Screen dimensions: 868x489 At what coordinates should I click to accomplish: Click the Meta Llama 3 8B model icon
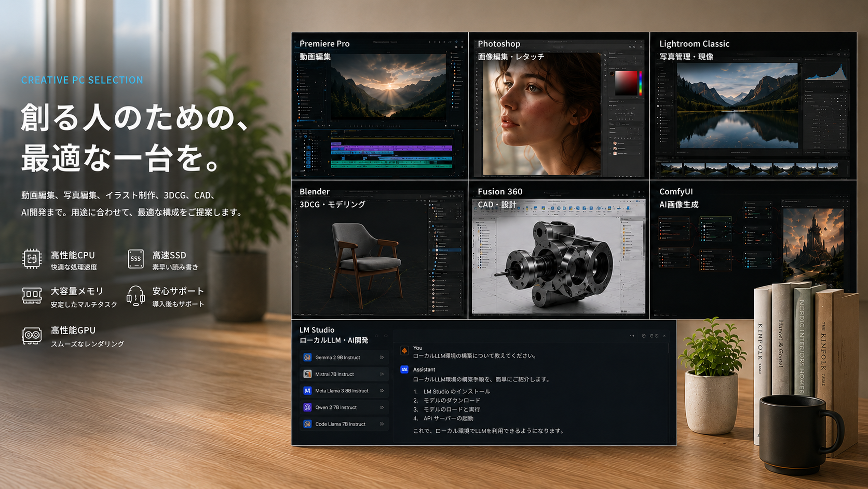pos(307,391)
